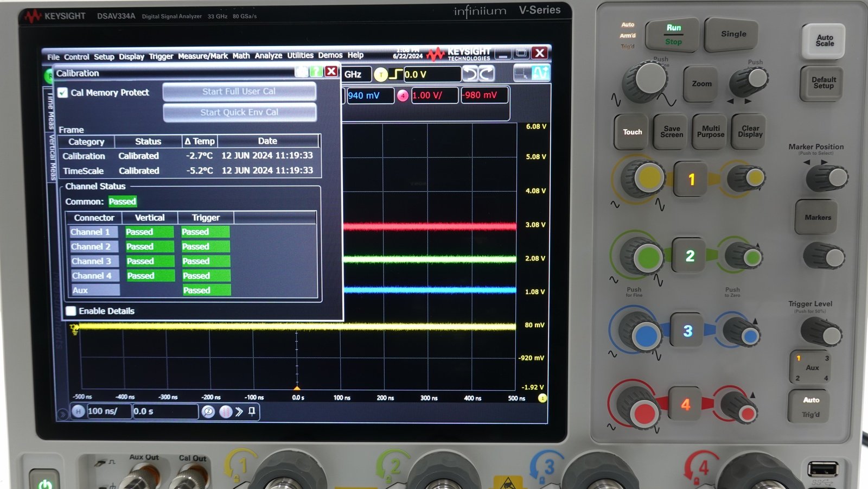The width and height of the screenshot is (868, 489).
Task: Select the Channel 3 connector row
Action: [x=94, y=261]
